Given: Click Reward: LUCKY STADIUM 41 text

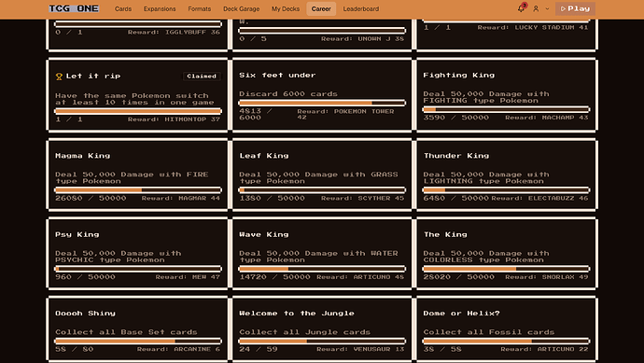Looking at the screenshot, I should (x=533, y=27).
